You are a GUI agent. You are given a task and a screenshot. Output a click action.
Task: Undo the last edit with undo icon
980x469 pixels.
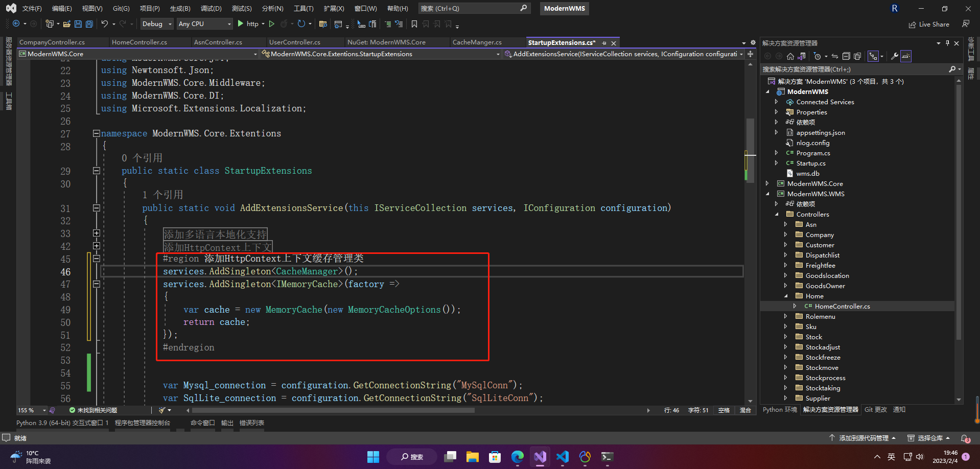pos(104,24)
